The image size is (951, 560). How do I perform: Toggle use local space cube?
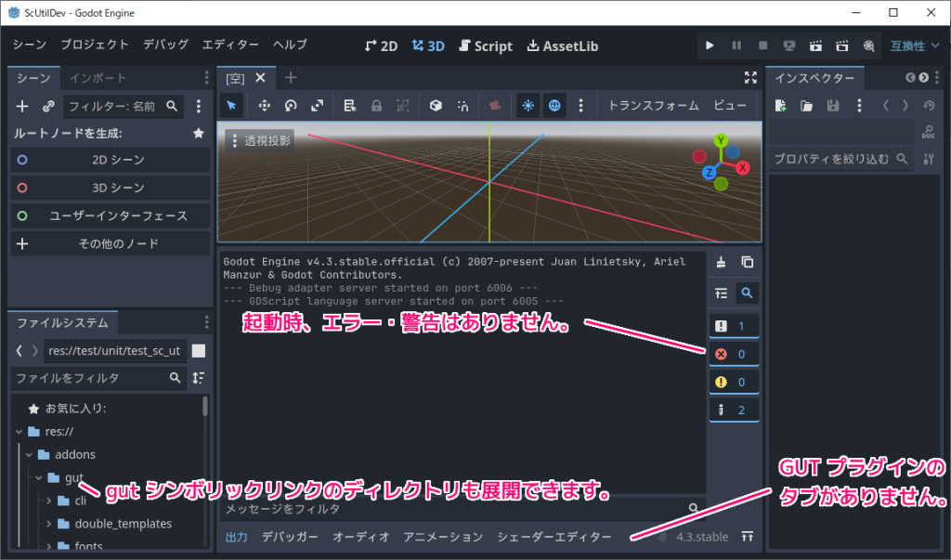tap(436, 106)
